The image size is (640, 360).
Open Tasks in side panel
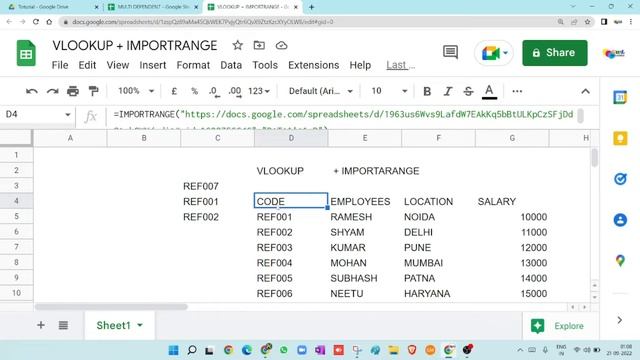coord(620,179)
